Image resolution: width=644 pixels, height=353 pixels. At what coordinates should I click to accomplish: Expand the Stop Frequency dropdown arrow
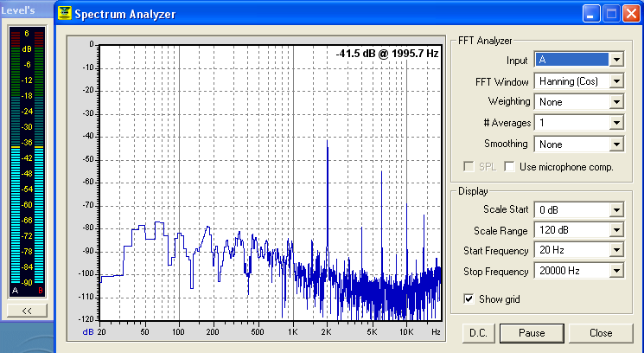click(616, 271)
